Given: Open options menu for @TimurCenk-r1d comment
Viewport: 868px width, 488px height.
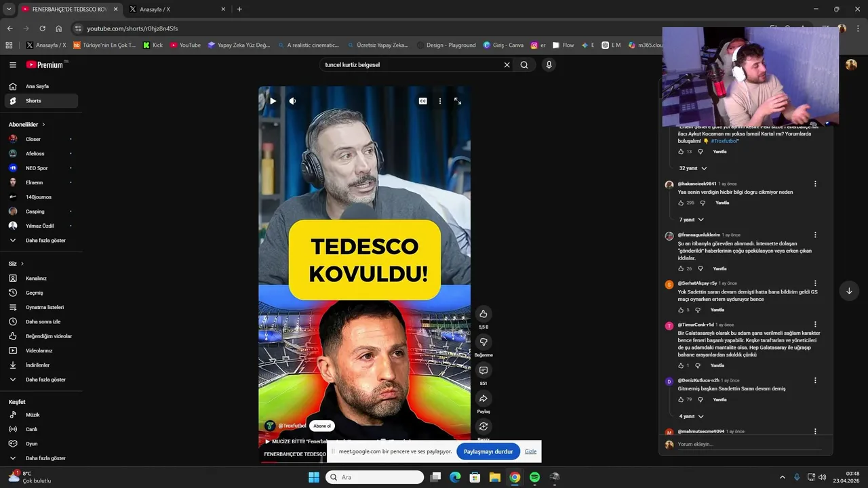Looking at the screenshot, I should click(815, 325).
